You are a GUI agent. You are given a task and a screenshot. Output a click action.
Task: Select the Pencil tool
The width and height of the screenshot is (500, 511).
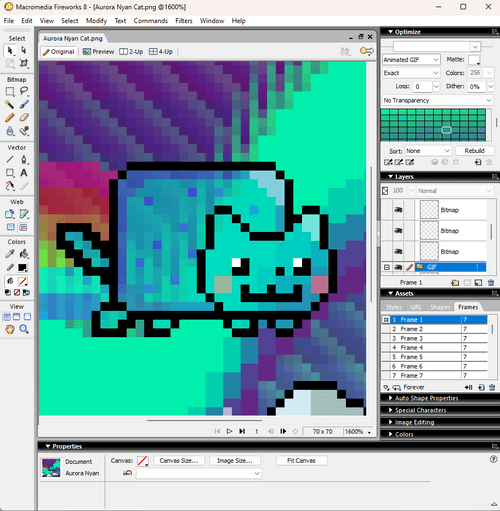point(10,117)
